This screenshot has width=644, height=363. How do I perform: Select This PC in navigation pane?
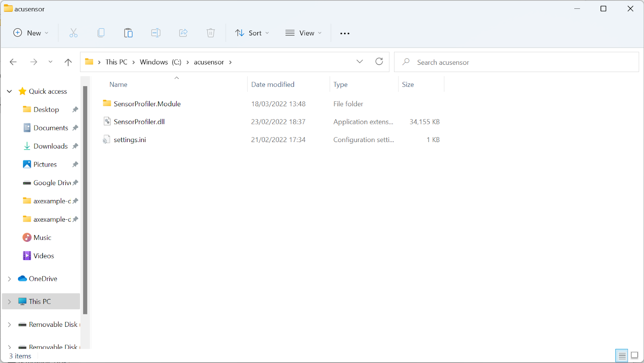pyautogui.click(x=40, y=301)
